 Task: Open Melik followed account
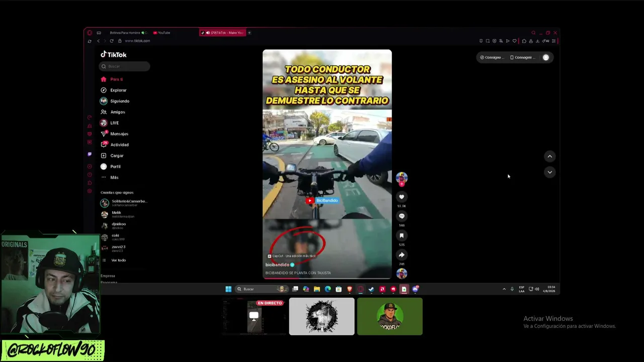(x=117, y=214)
